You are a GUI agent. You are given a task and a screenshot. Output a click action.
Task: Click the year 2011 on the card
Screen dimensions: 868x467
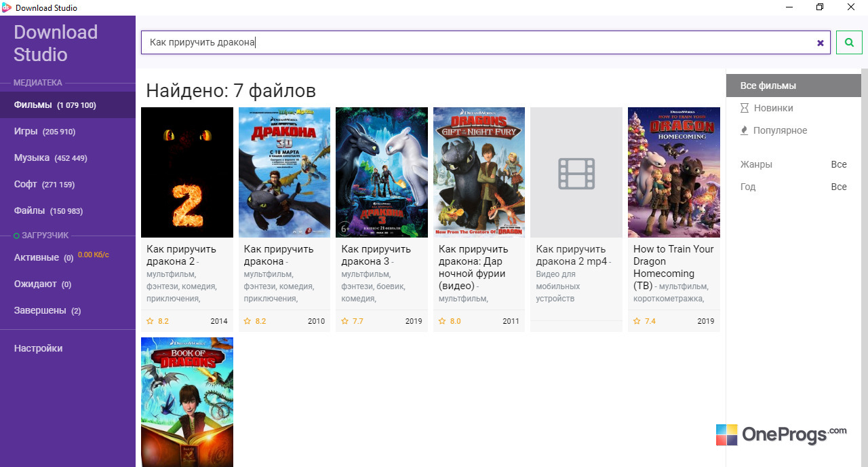tap(511, 321)
